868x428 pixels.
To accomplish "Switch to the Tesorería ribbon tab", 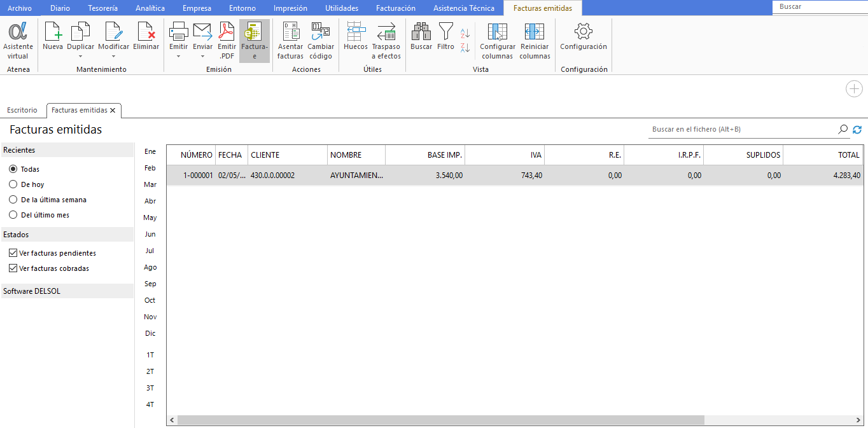I will click(x=102, y=8).
